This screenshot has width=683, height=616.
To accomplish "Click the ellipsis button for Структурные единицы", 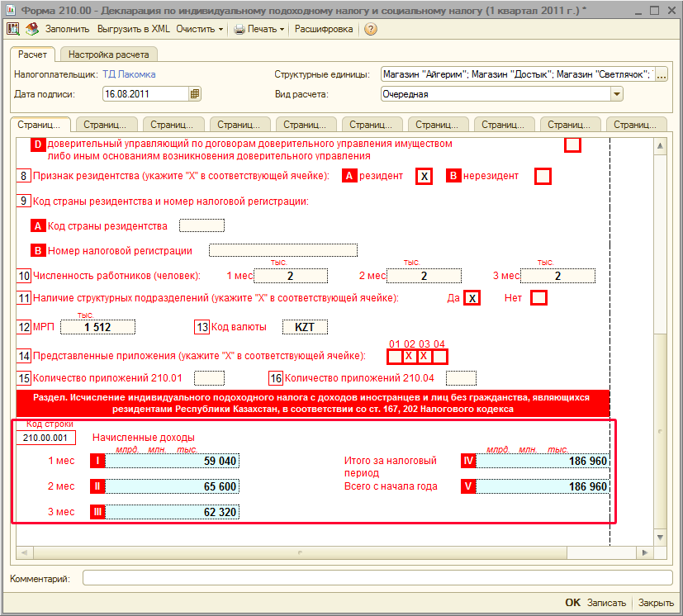I will [x=662, y=74].
